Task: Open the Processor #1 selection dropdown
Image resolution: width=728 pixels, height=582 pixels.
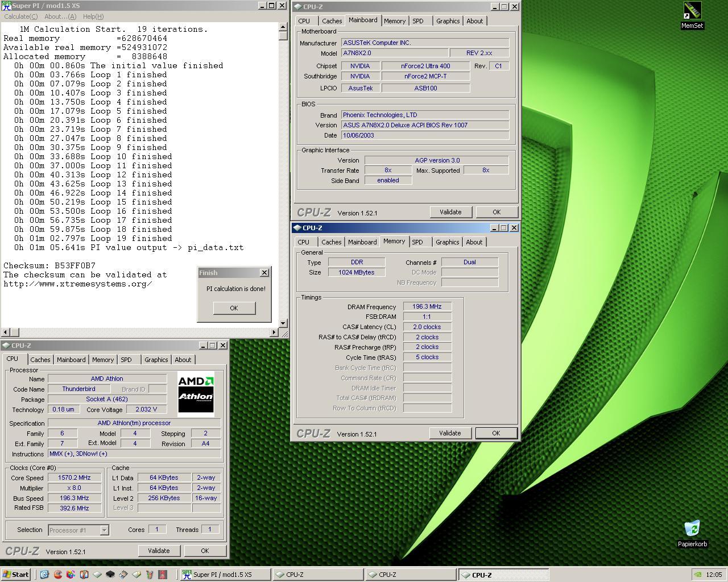Action: click(78, 530)
